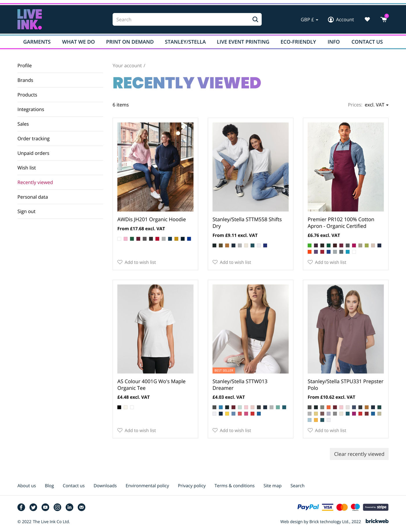The width and height of the screenshot is (406, 532).
Task: Click the Live Ink logo
Action: coord(30,19)
